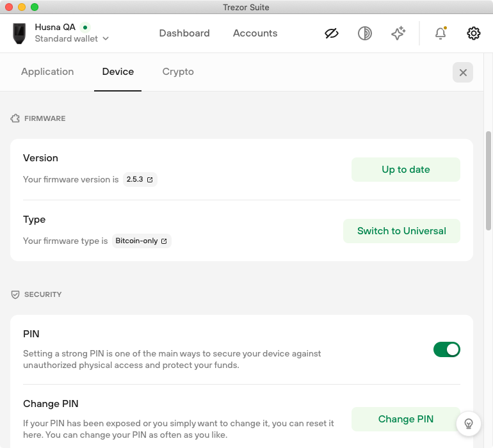
Task: Switch to the Crypto tab
Action: click(178, 72)
